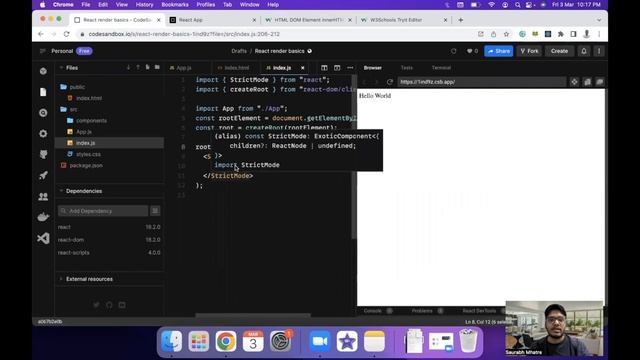Screen dimensions: 640x360
Task: Open the Problems panel at bottom
Action: [x=422, y=311]
